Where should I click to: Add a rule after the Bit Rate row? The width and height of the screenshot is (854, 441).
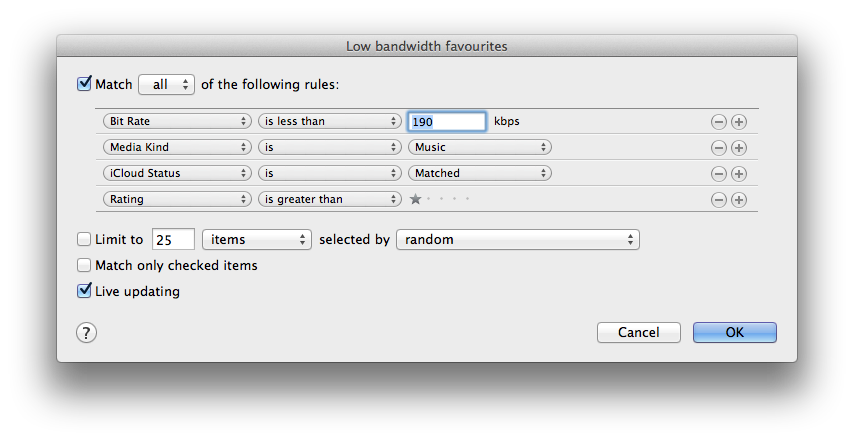click(x=739, y=122)
